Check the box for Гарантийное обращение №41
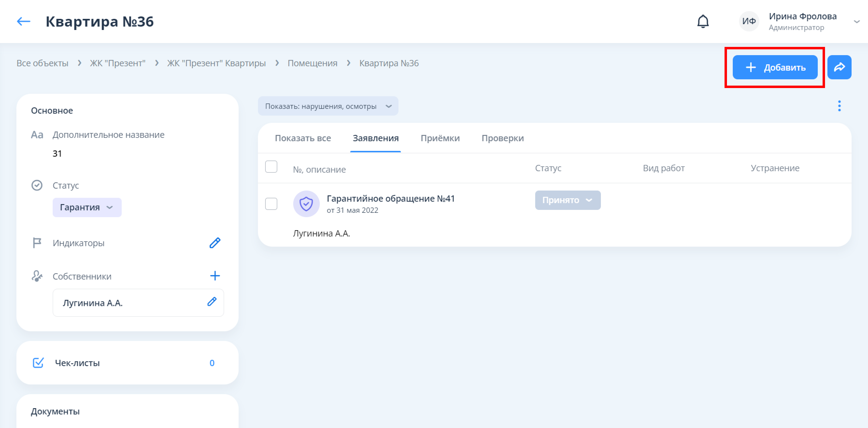The height and width of the screenshot is (428, 868). (x=271, y=204)
